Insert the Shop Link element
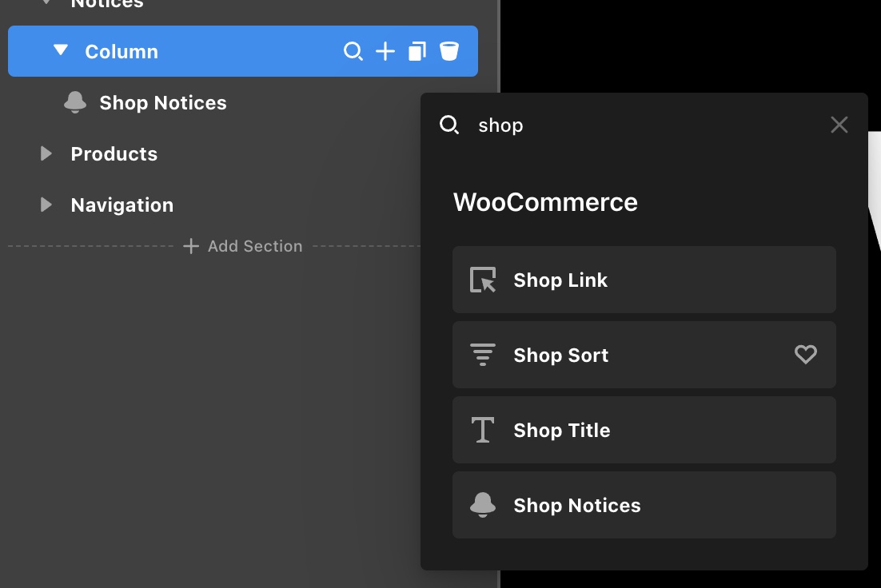The height and width of the screenshot is (588, 881). coord(644,280)
